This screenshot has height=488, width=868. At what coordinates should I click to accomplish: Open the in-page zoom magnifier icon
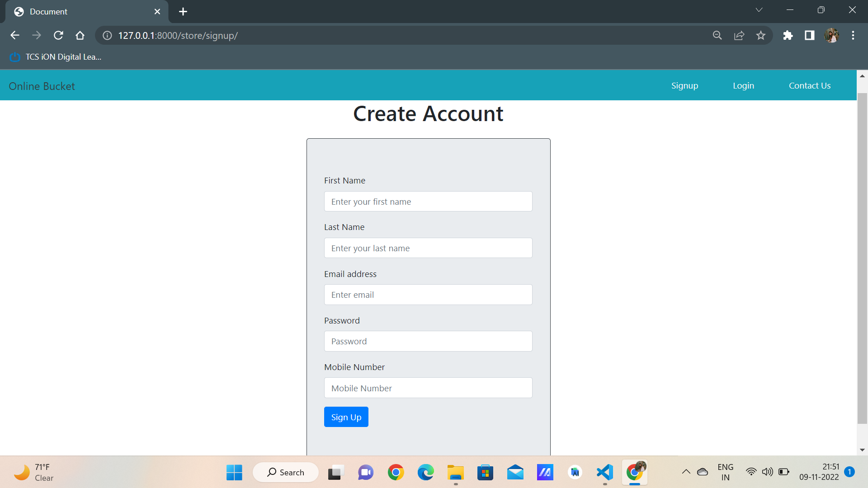717,35
